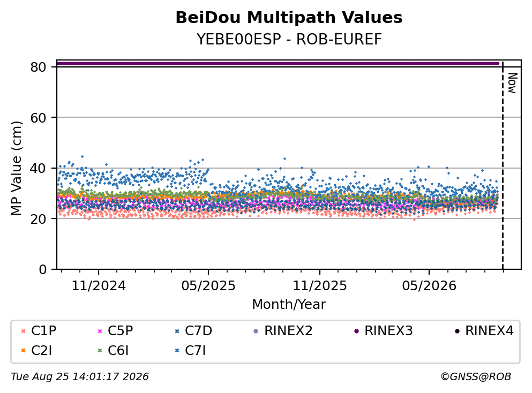Image resolution: width=532 pixels, height=393 pixels.
Task: Click the C7D dark blue legend marker
Action: [177, 331]
